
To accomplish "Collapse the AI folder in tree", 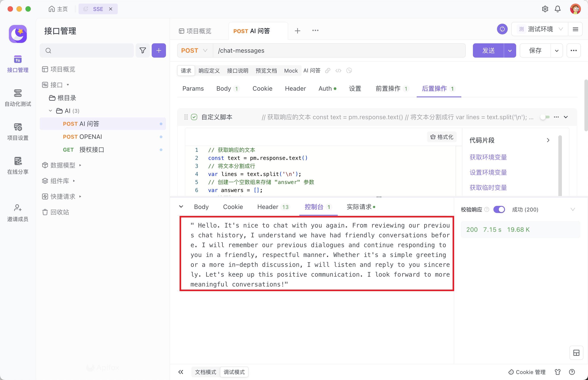I will coord(51,111).
